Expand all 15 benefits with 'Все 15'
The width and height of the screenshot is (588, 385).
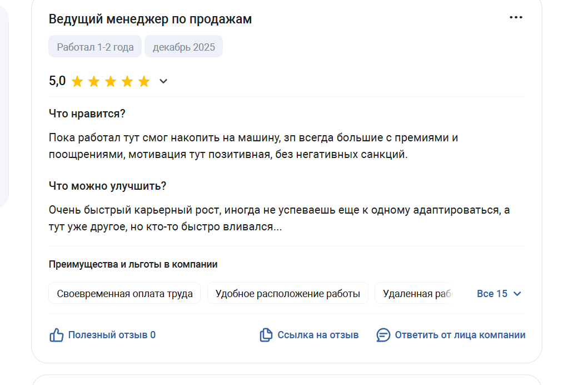coord(492,294)
